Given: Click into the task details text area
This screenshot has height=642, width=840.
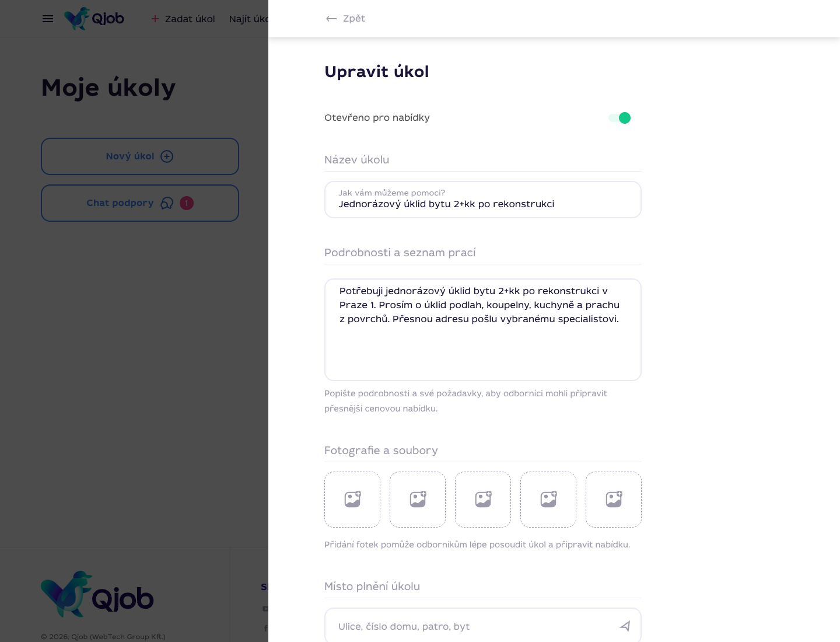Looking at the screenshot, I should (483, 330).
